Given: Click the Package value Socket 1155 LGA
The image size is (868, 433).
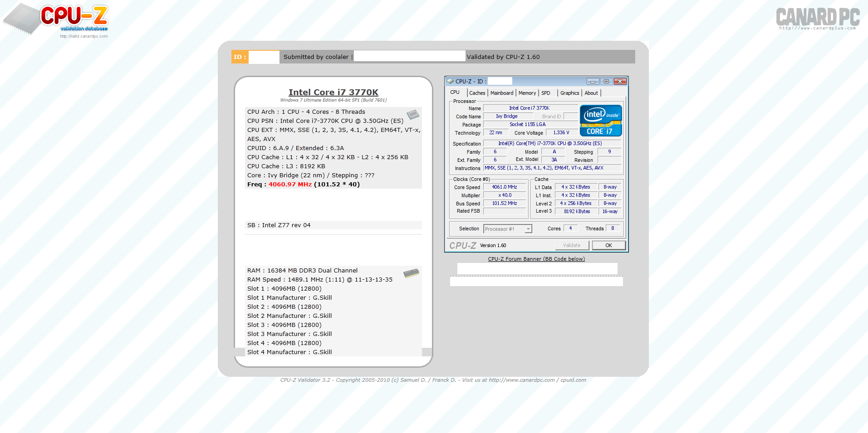Looking at the screenshot, I should (530, 124).
